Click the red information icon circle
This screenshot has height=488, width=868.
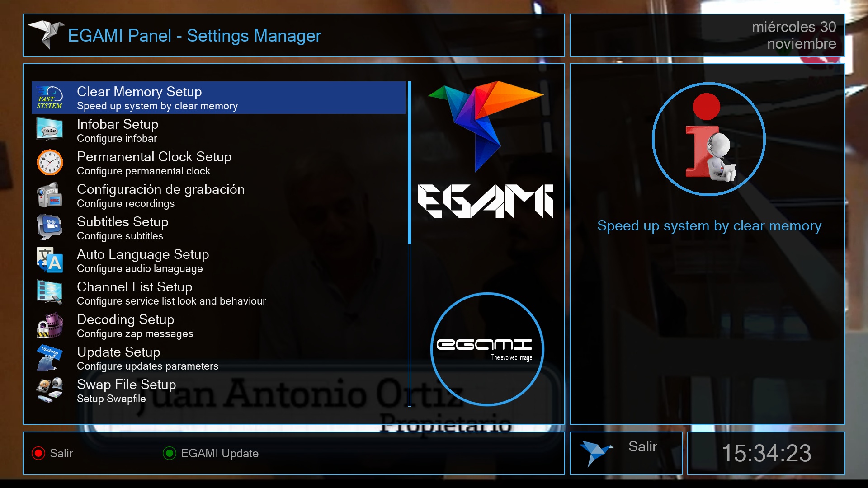click(x=708, y=139)
